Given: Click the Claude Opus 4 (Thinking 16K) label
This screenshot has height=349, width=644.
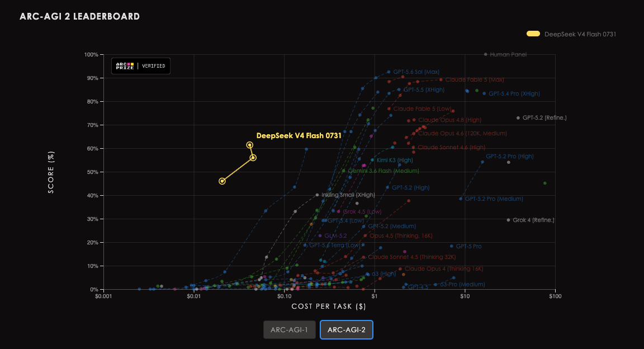Looking at the screenshot, I should pos(443,269).
